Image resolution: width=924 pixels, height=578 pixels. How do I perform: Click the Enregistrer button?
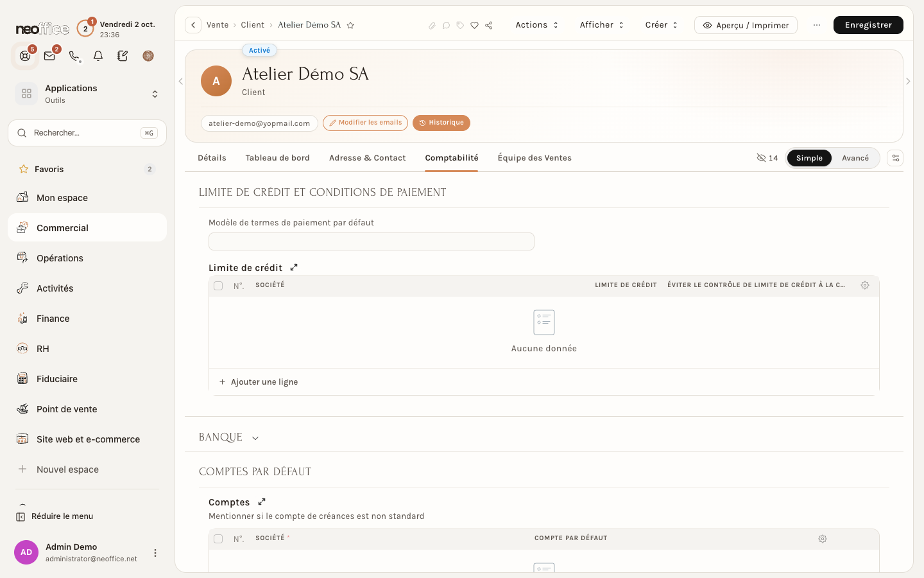[x=868, y=25]
